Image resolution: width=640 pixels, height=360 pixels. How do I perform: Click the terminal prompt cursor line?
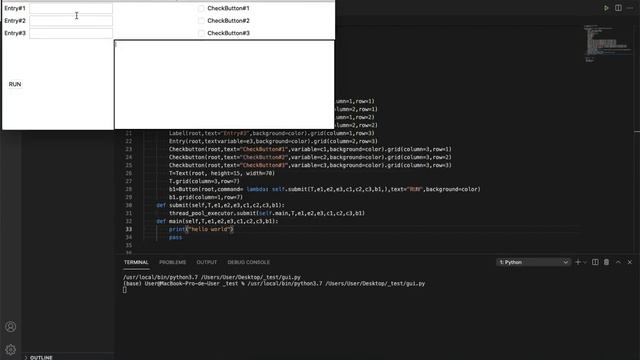(x=124, y=290)
